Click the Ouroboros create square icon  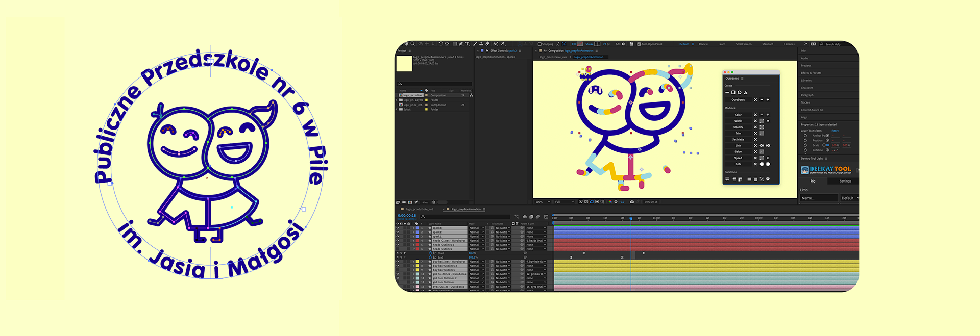click(733, 92)
